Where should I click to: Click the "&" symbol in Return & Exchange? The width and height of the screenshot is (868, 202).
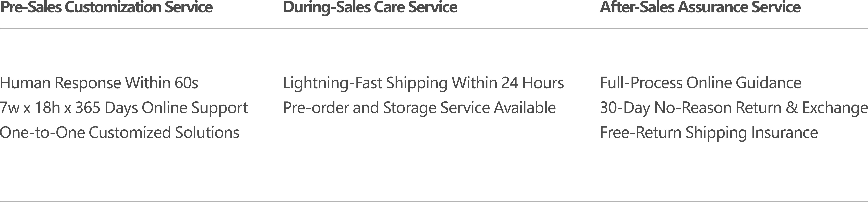(x=791, y=108)
